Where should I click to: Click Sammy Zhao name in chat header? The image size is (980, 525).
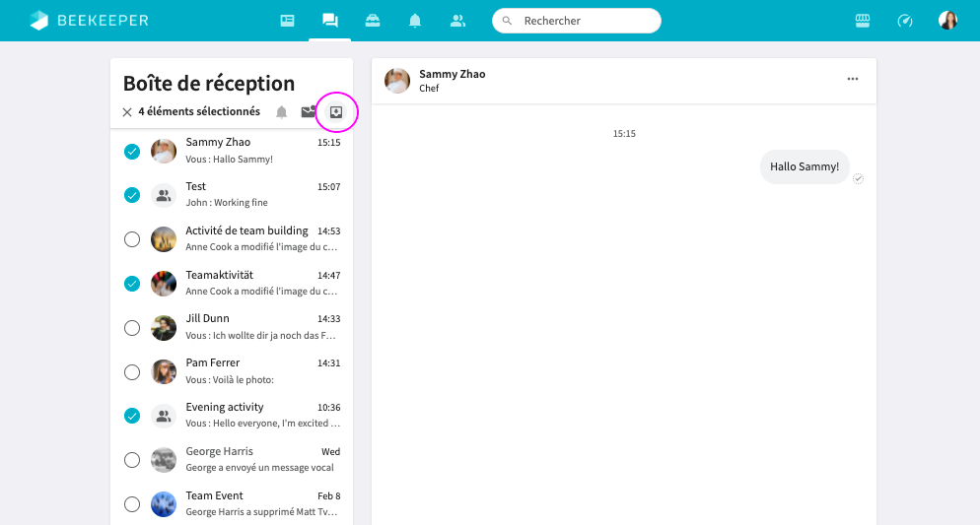point(452,74)
